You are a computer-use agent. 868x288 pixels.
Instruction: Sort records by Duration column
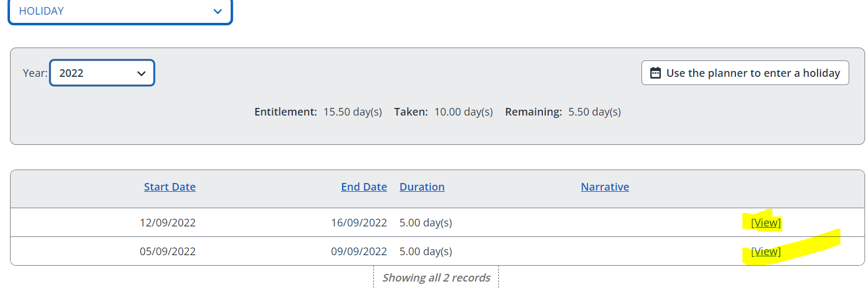click(x=422, y=187)
